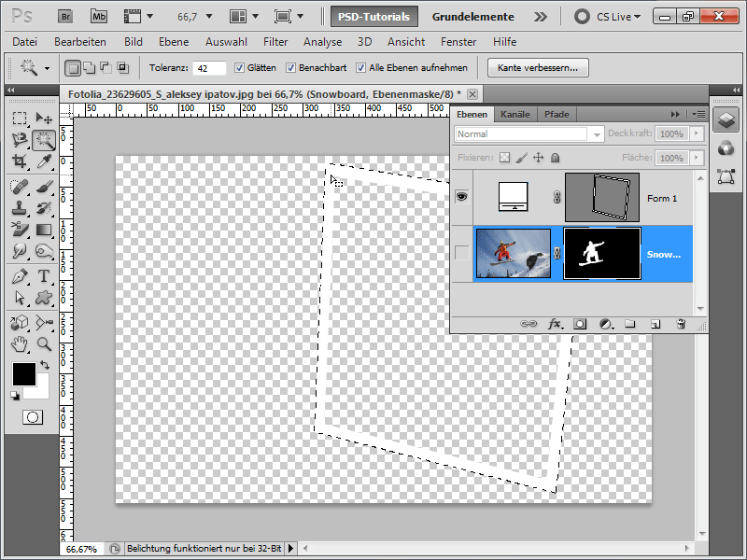The width and height of the screenshot is (747, 560).
Task: Expand more workspaces chevron
Action: click(x=541, y=17)
